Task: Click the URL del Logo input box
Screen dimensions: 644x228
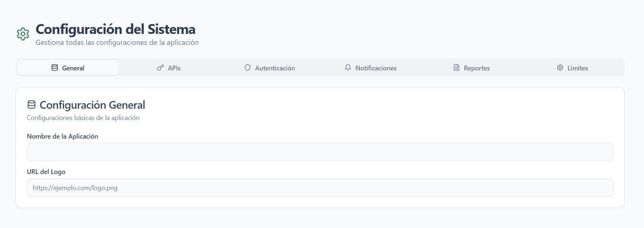Action: [x=320, y=188]
